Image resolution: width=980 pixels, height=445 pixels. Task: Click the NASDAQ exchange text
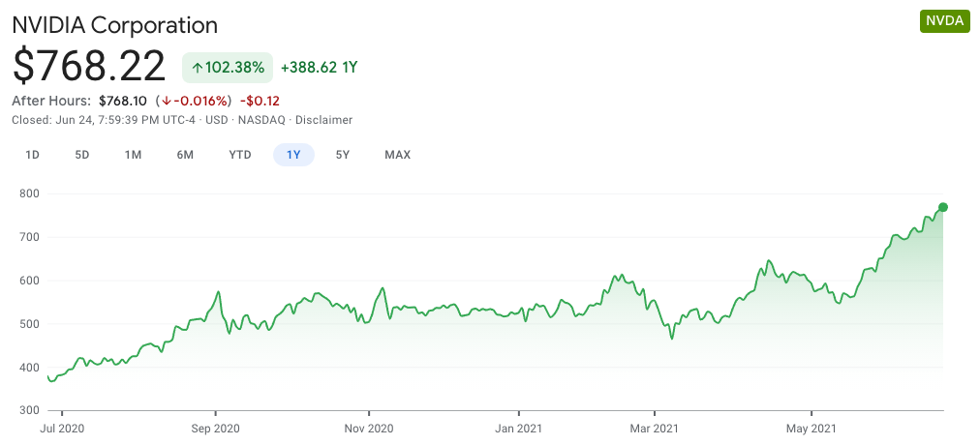(x=261, y=120)
